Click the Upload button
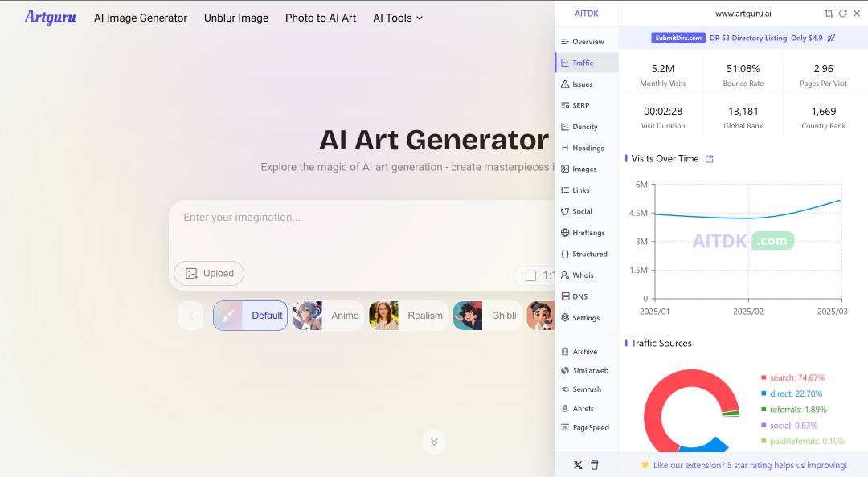The height and width of the screenshot is (477, 868). [209, 273]
